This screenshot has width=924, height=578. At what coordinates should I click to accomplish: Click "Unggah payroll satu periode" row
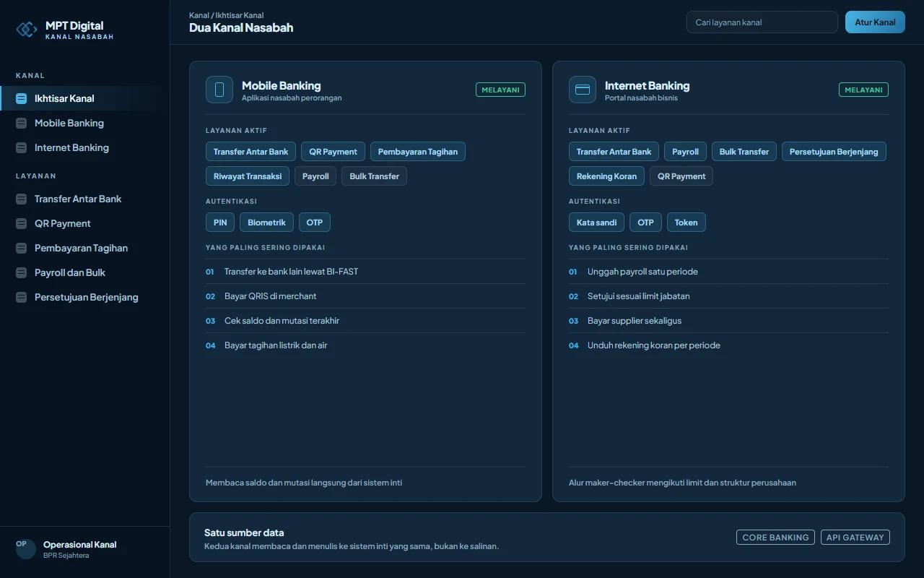pyautogui.click(x=728, y=272)
